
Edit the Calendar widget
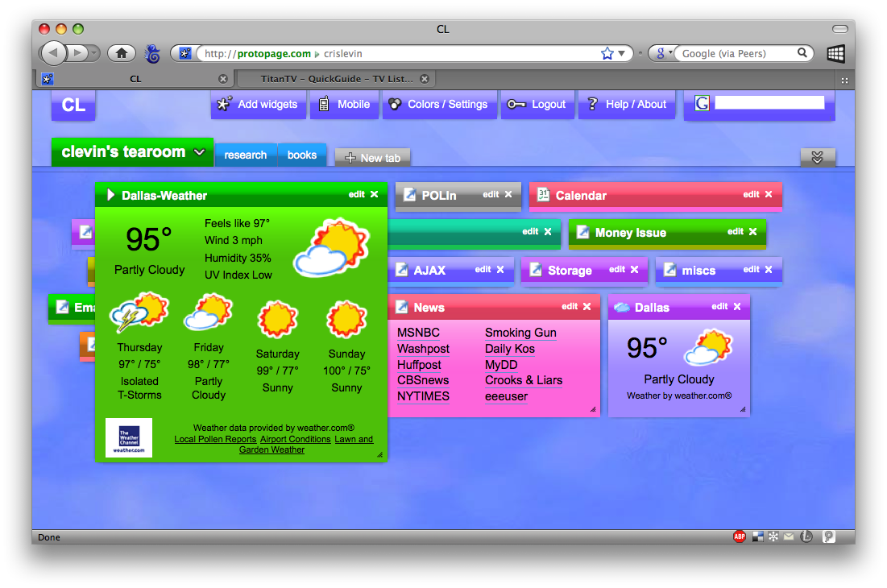tap(751, 194)
